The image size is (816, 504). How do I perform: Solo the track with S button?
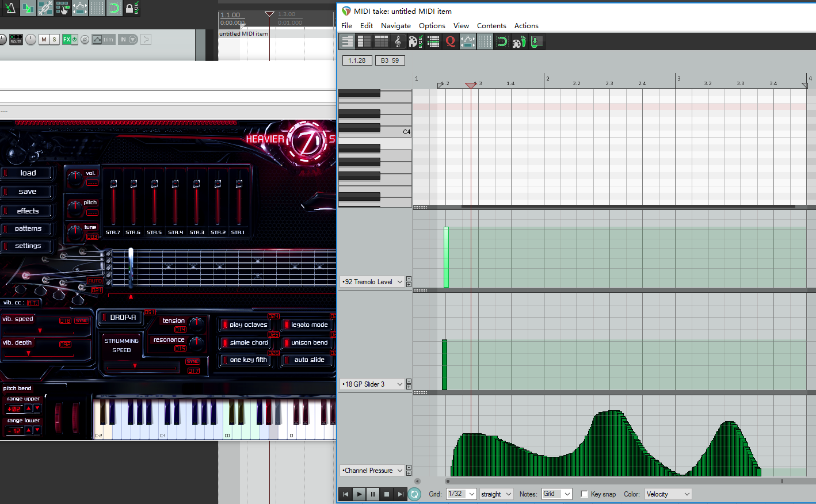coord(54,40)
